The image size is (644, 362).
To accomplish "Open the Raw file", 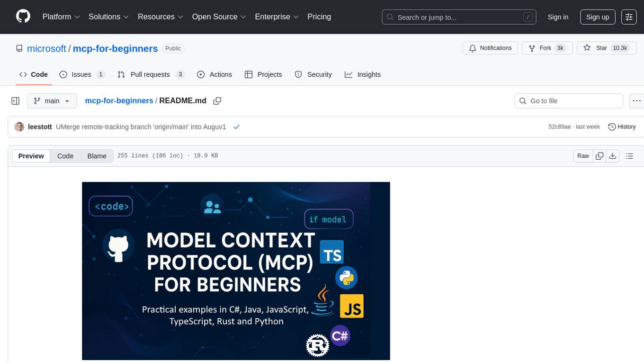I will pyautogui.click(x=583, y=156).
